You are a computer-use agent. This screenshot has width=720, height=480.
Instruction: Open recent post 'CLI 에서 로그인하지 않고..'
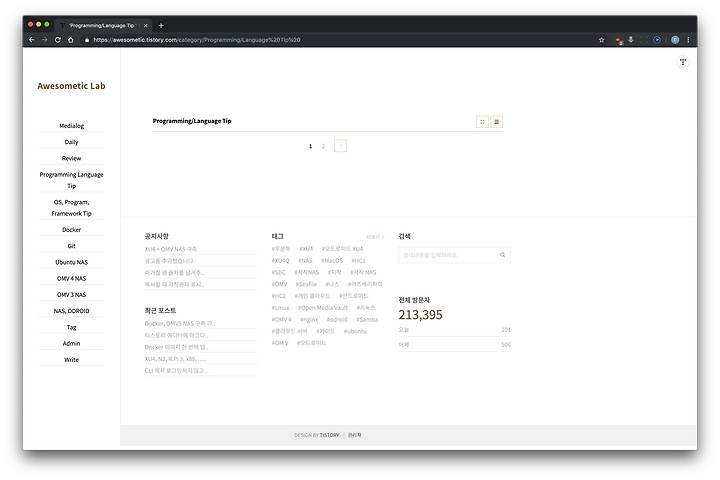[x=176, y=371]
